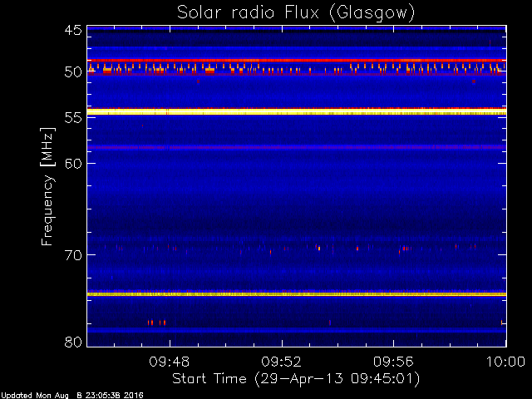Click the thin yellow band below 70 MHz
The height and width of the screenshot is (399, 532).
[x=297, y=294]
